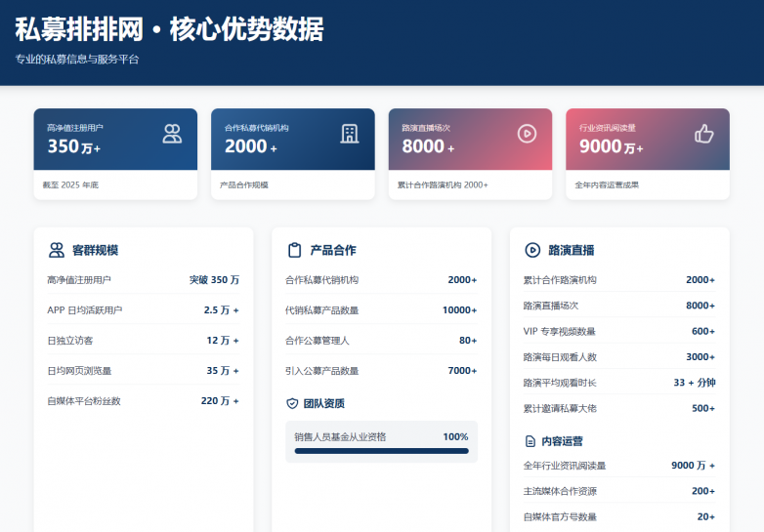The width and height of the screenshot is (764, 532).
Task: Click the play icon in 路演直播场次 card
Action: pos(527,135)
